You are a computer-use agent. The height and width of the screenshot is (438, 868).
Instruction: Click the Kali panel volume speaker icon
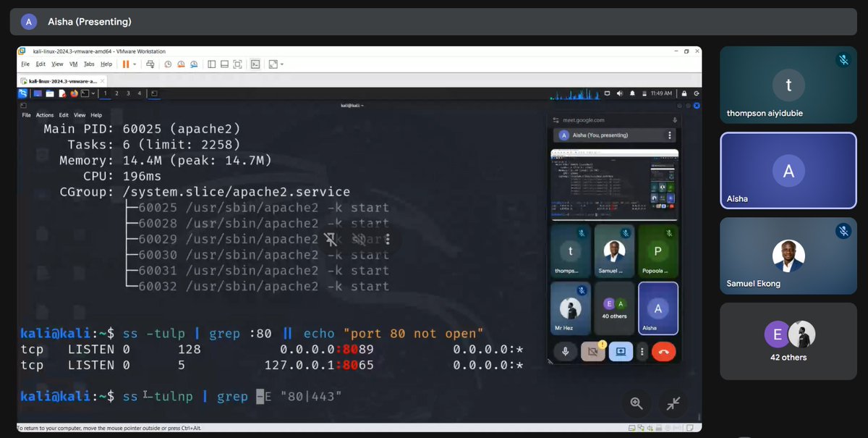coord(620,93)
